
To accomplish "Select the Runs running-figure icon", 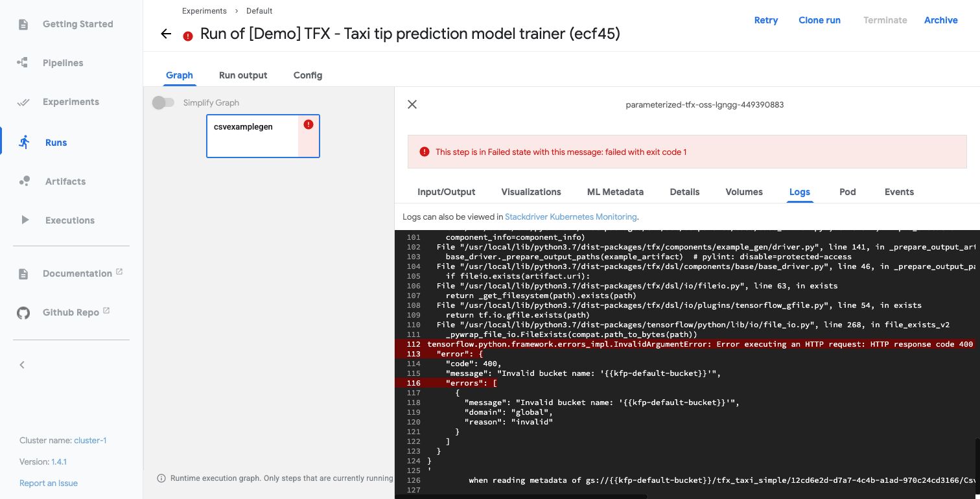I will pos(25,142).
